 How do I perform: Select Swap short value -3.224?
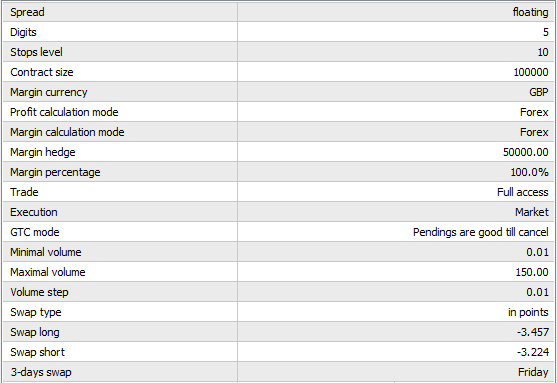pyautogui.click(x=532, y=352)
